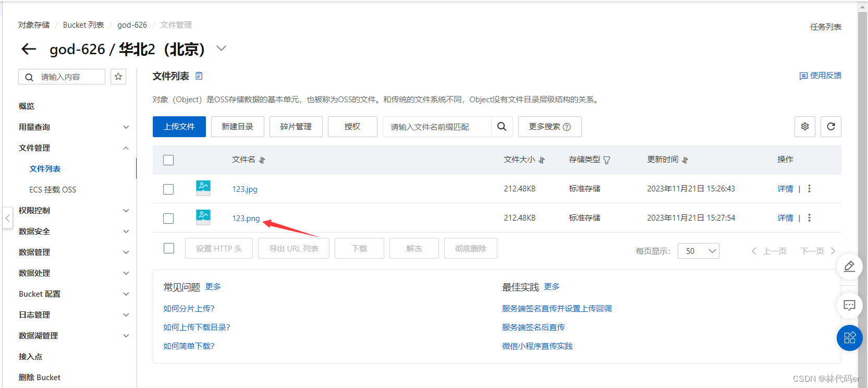Collapse 文件管理 menu
Viewport: 868px width, 388px height.
pyautogui.click(x=126, y=148)
